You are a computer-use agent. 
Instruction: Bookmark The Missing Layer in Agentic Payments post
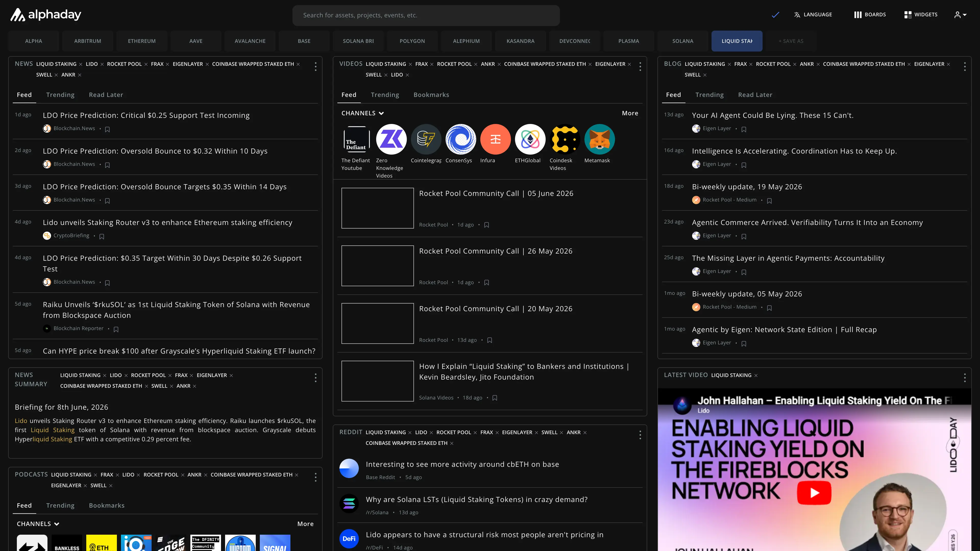click(x=744, y=272)
